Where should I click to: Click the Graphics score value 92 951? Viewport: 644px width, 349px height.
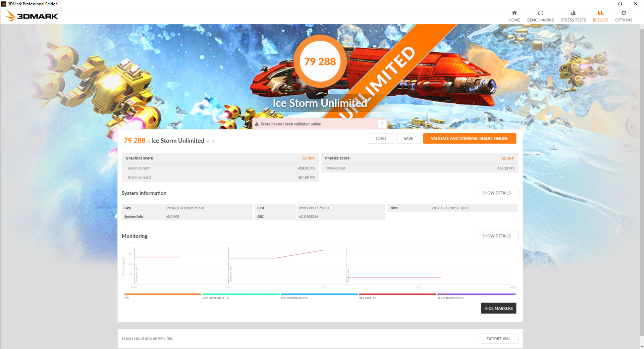[x=308, y=158]
